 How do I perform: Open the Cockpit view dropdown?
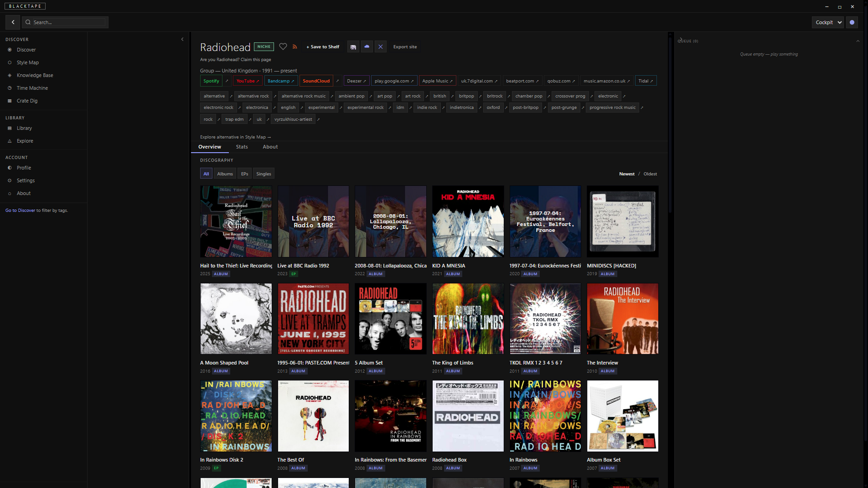click(827, 22)
